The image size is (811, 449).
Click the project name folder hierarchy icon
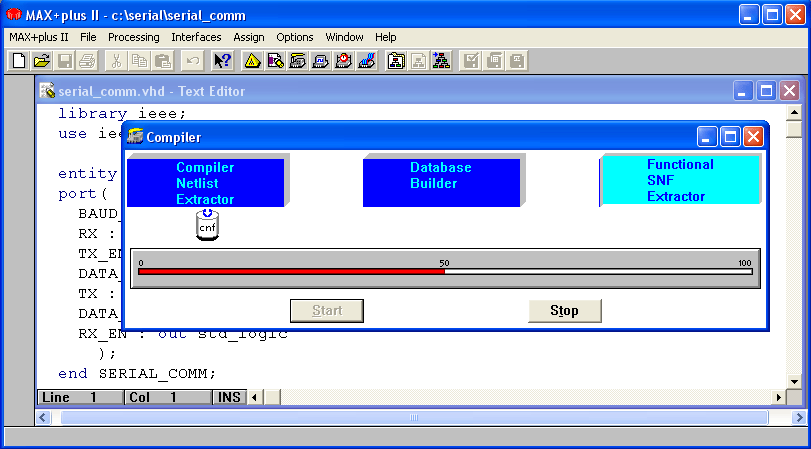[396, 61]
